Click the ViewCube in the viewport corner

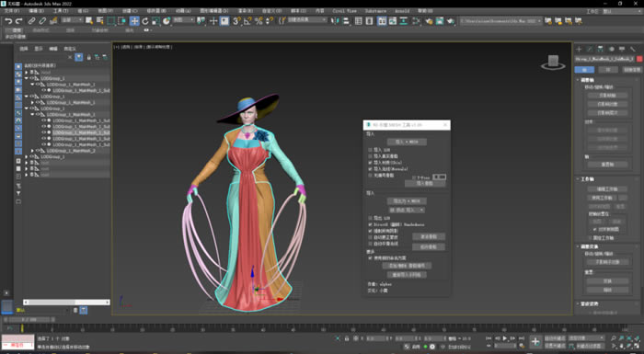click(553, 63)
